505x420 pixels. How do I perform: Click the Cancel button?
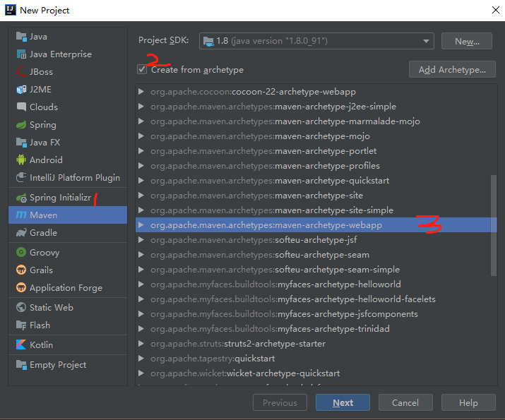405,402
